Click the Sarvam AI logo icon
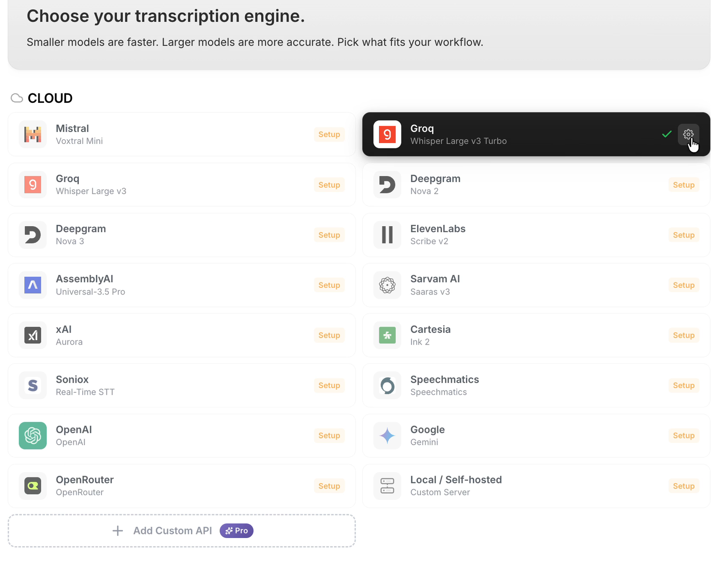This screenshot has height=574, width=728. [387, 285]
